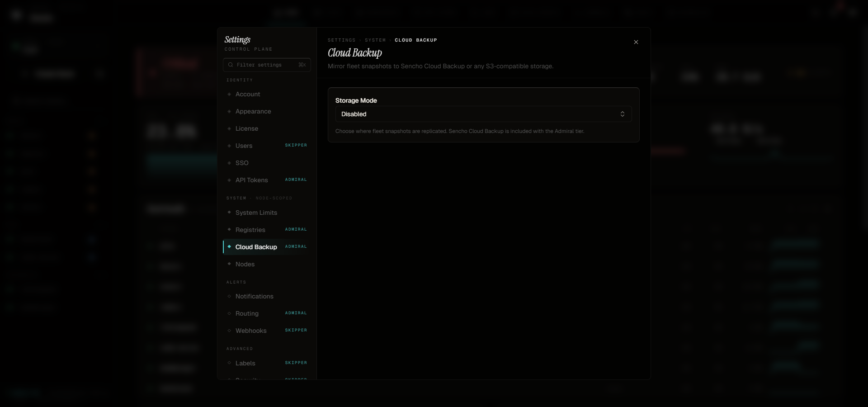868x407 pixels.
Task: Open System Limits settings
Action: point(267,213)
